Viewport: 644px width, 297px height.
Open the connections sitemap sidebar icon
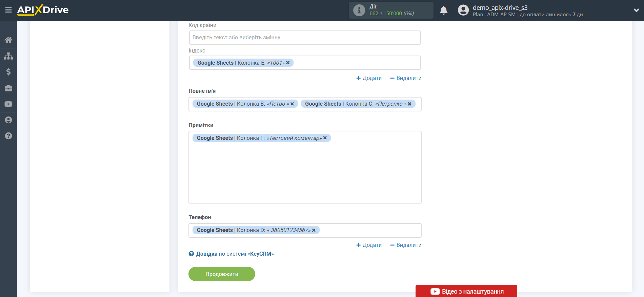pyautogui.click(x=8, y=56)
